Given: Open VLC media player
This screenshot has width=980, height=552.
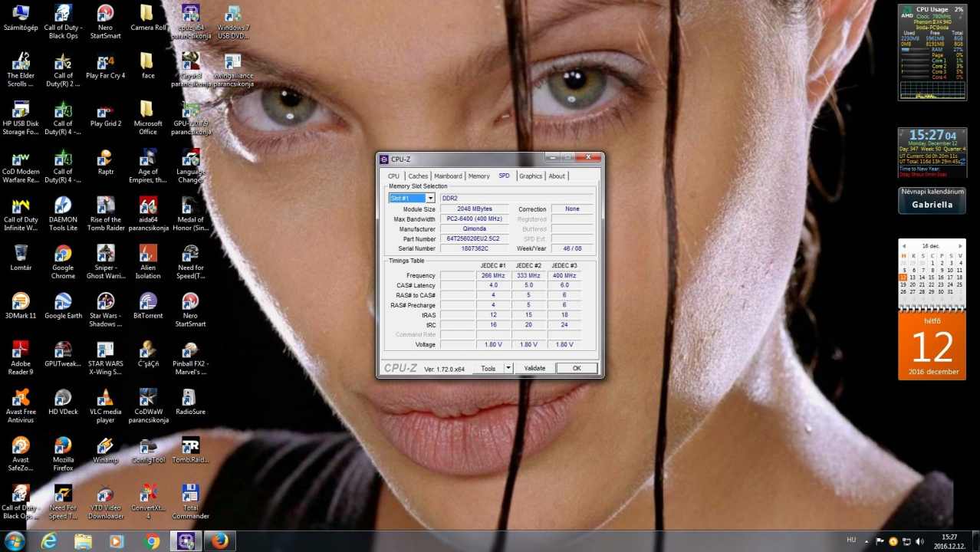Looking at the screenshot, I should pos(106,406).
